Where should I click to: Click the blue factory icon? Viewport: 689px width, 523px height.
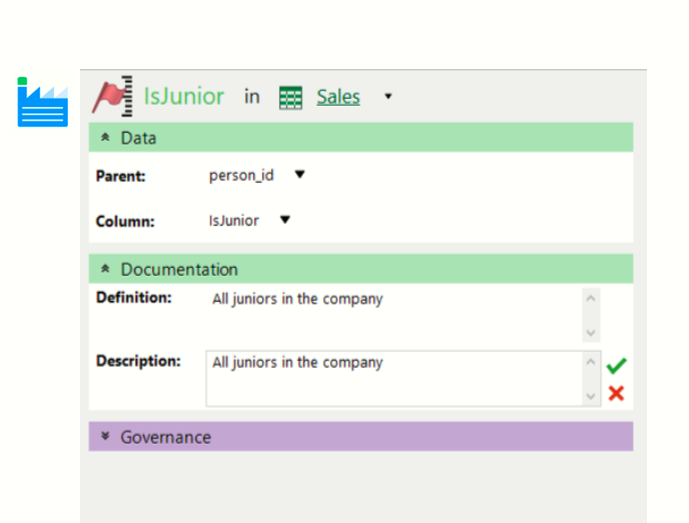click(x=42, y=103)
